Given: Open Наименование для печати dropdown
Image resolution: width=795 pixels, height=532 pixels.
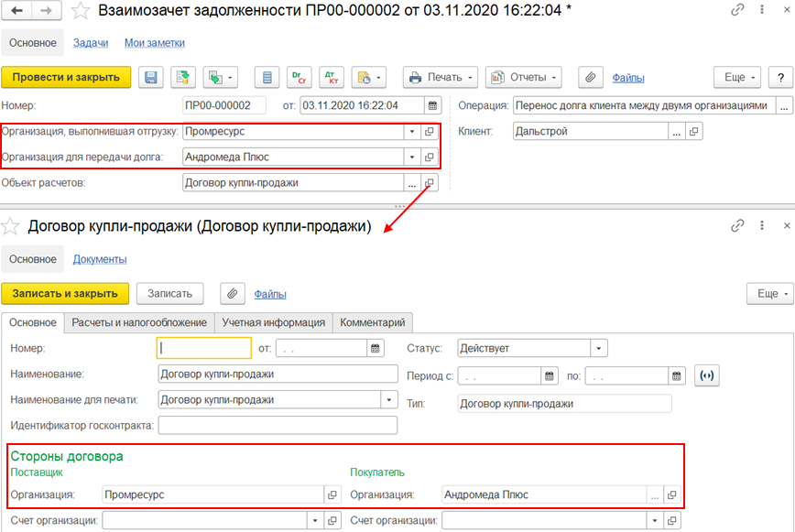Looking at the screenshot, I should click(x=389, y=400).
